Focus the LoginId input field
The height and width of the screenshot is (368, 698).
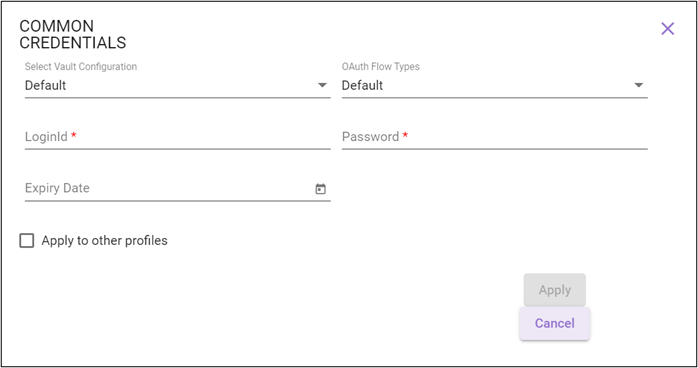tap(178, 137)
